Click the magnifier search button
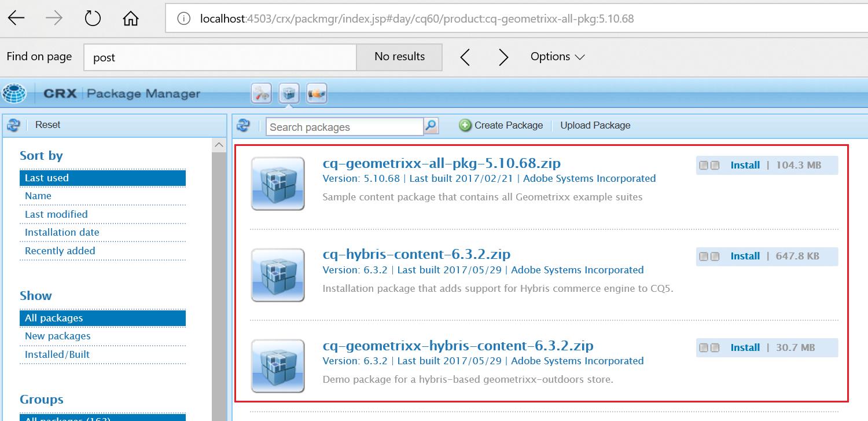The width and height of the screenshot is (868, 421). point(431,126)
